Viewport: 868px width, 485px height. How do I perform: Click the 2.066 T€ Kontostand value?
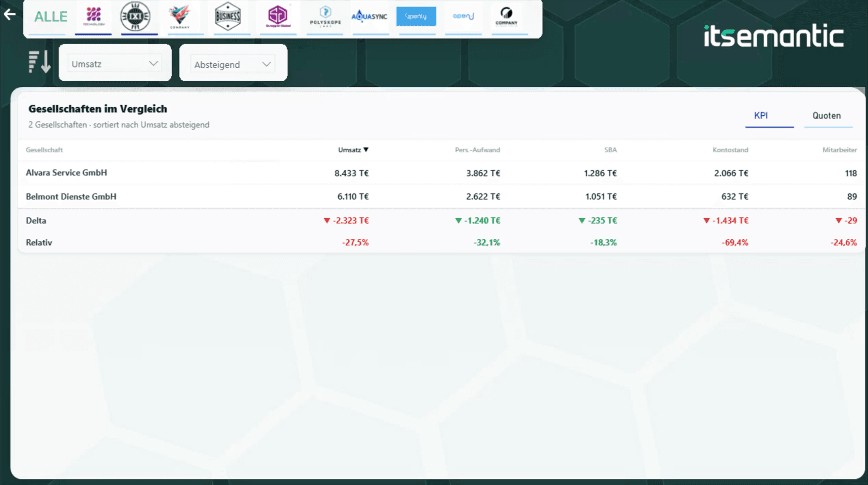pyautogui.click(x=731, y=173)
